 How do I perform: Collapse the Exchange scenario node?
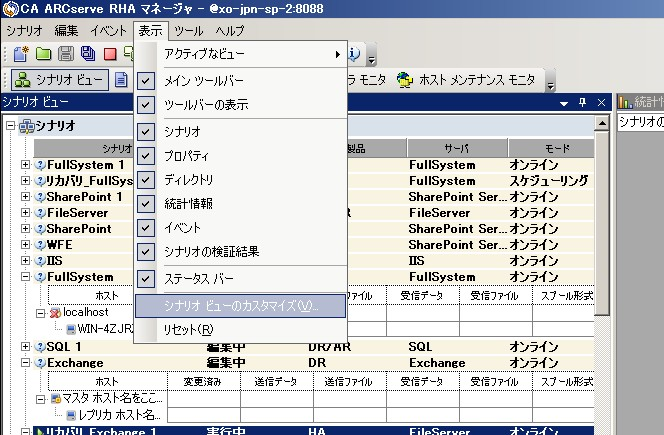click(x=25, y=363)
